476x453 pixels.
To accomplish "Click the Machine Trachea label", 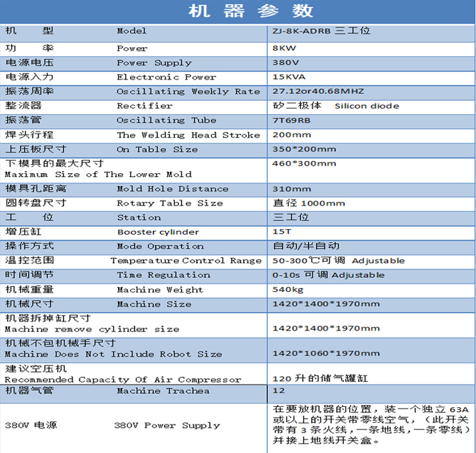I will [162, 391].
